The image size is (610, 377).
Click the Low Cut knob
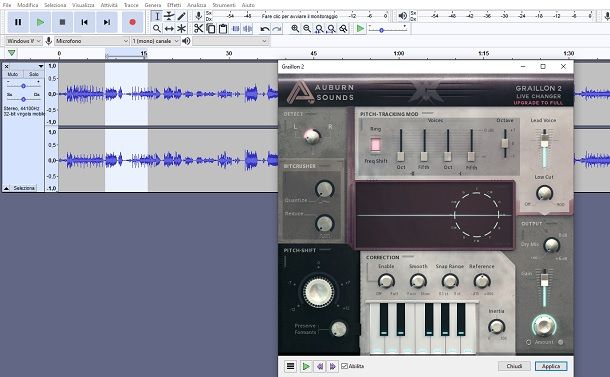pyautogui.click(x=544, y=193)
